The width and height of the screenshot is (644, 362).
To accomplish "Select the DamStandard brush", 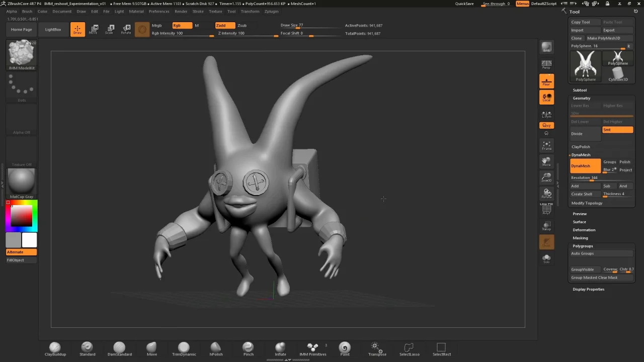I will point(119,349).
